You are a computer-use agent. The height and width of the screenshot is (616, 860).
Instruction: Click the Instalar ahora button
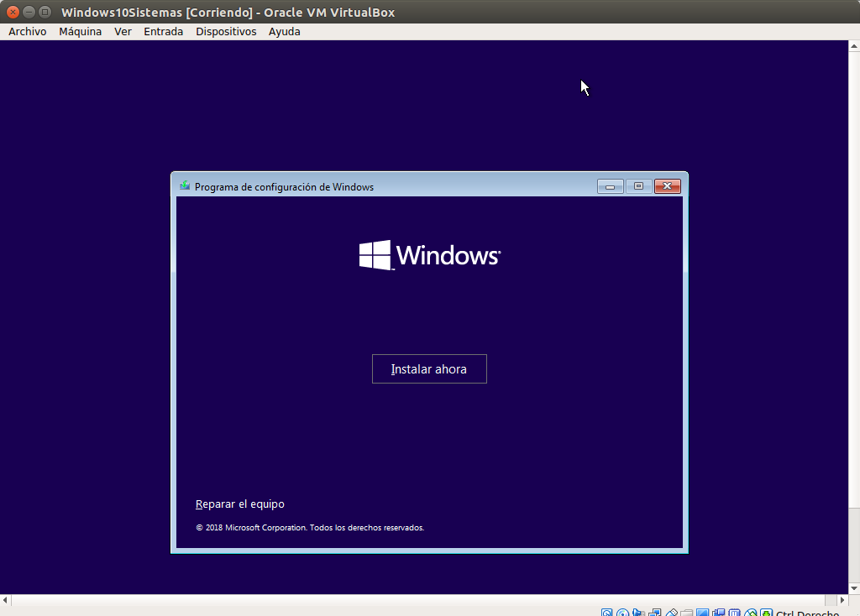click(x=429, y=368)
